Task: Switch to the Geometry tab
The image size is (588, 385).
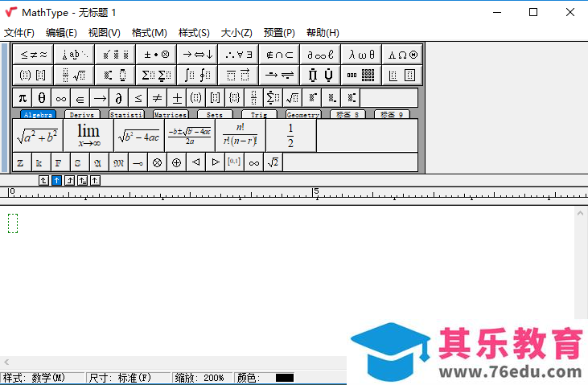Action: pyautogui.click(x=303, y=115)
